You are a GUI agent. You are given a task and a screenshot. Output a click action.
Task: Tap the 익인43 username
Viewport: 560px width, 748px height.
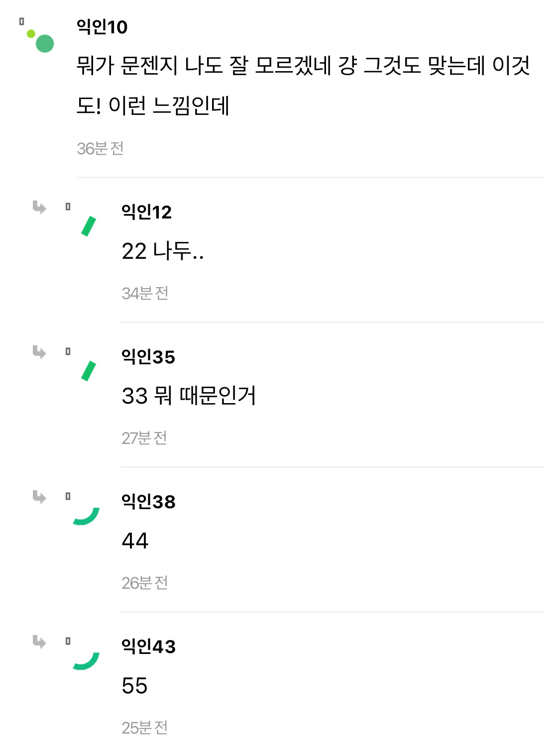pos(148,646)
